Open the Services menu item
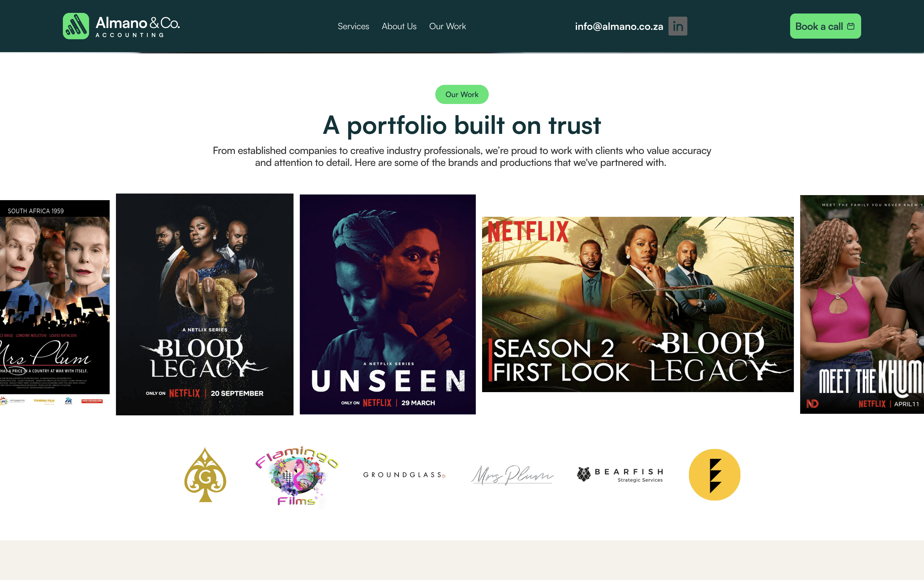The height and width of the screenshot is (580, 924). (x=353, y=26)
